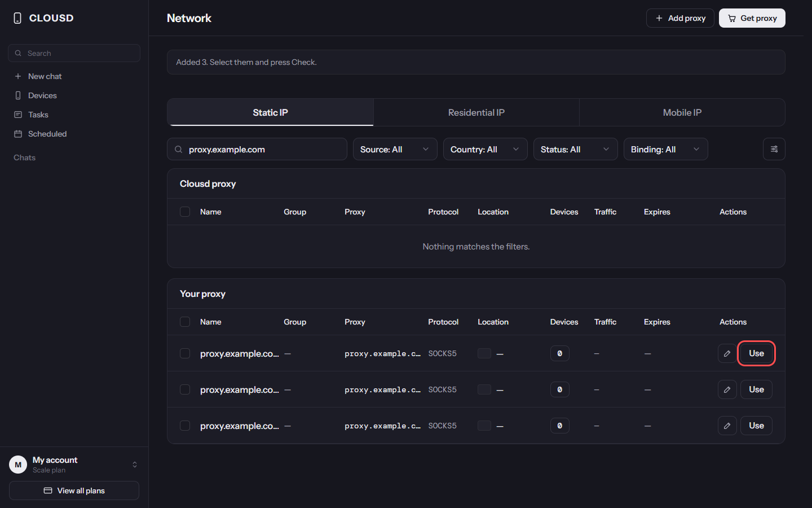Open Scheduled via its calendar icon
This screenshot has width=812, height=508.
18,134
